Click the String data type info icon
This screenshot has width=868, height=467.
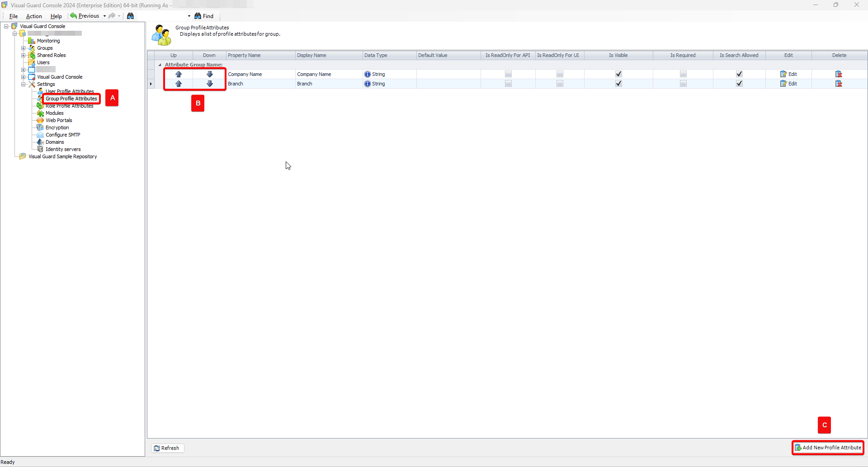(x=368, y=74)
